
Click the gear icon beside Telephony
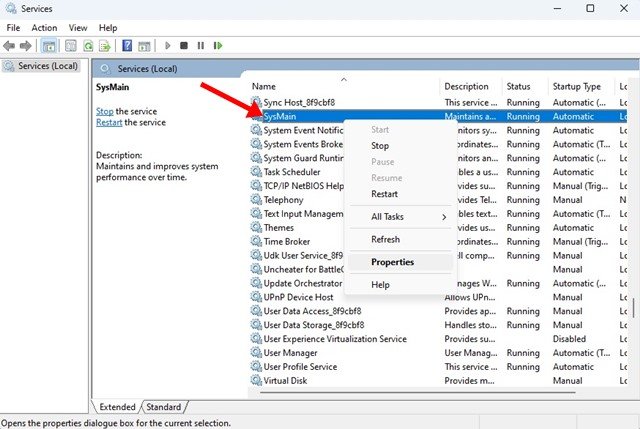pyautogui.click(x=256, y=199)
